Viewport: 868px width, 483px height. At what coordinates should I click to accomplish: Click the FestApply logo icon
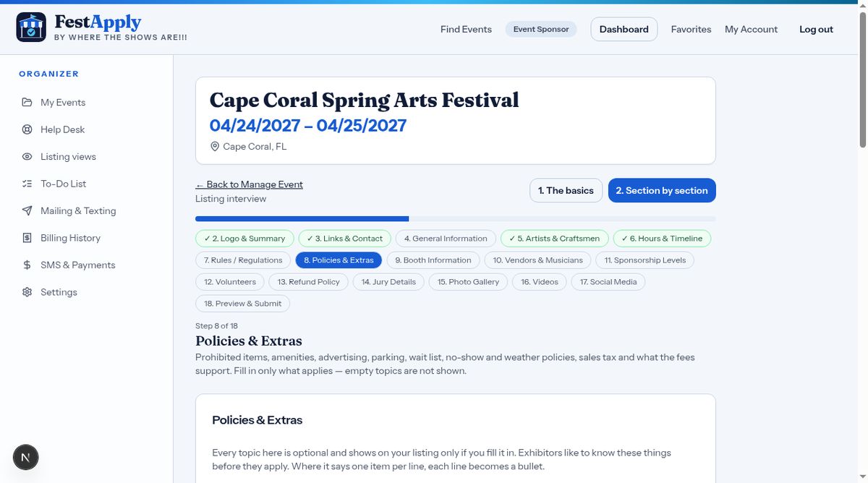(x=31, y=27)
